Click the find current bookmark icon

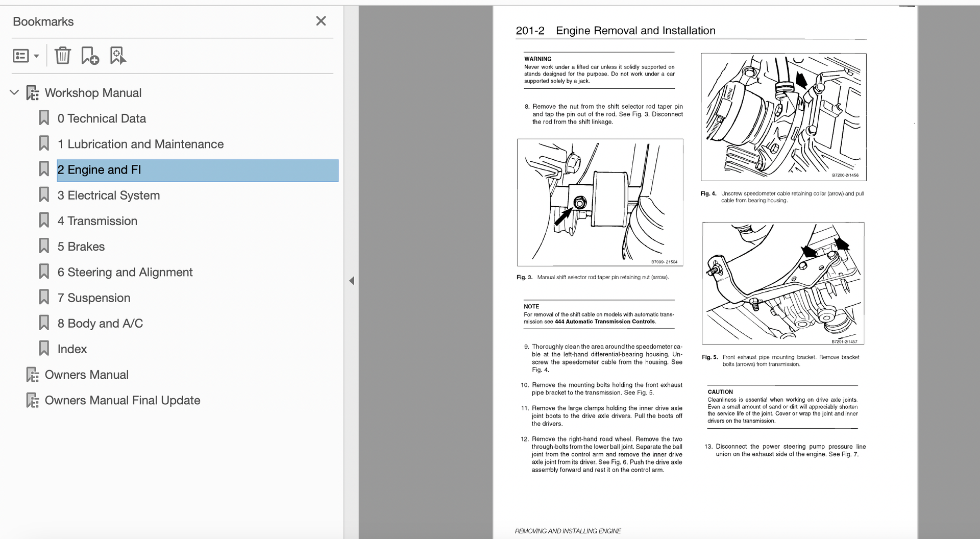118,56
